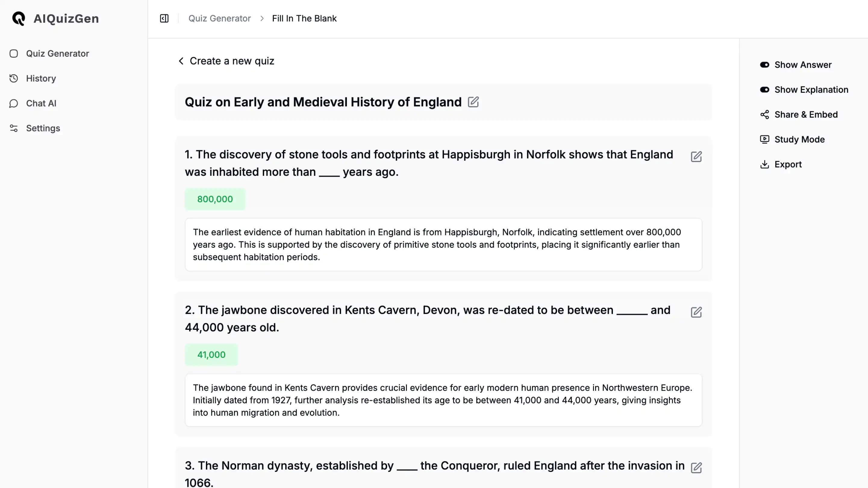Open Study Mode
This screenshot has height=488, width=868.
[799, 139]
